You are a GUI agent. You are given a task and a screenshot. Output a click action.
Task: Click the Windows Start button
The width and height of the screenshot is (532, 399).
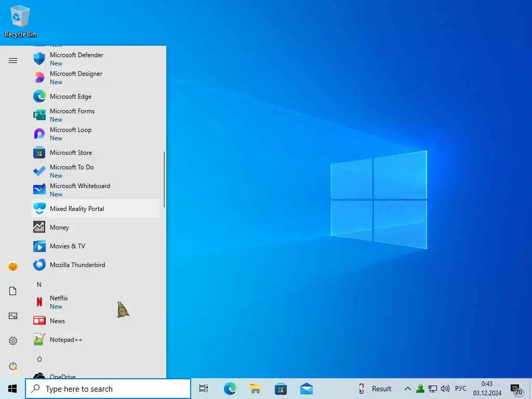(x=12, y=389)
